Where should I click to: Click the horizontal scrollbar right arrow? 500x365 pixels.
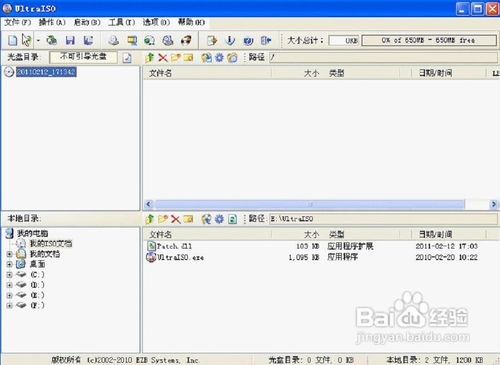[494, 204]
